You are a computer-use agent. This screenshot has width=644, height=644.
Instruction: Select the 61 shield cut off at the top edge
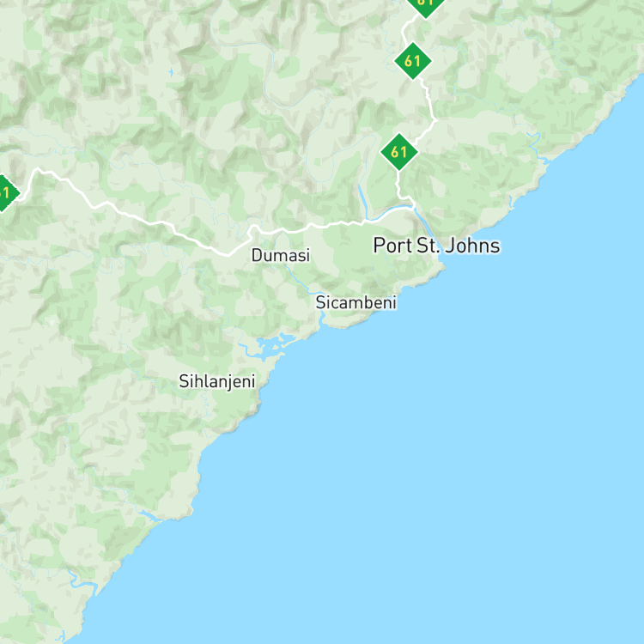(x=426, y=5)
